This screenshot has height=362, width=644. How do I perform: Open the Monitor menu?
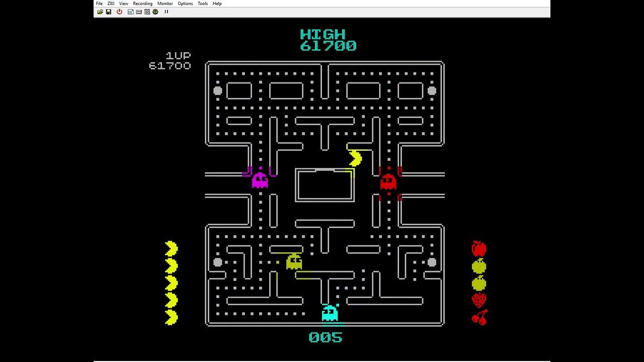pyautogui.click(x=165, y=4)
